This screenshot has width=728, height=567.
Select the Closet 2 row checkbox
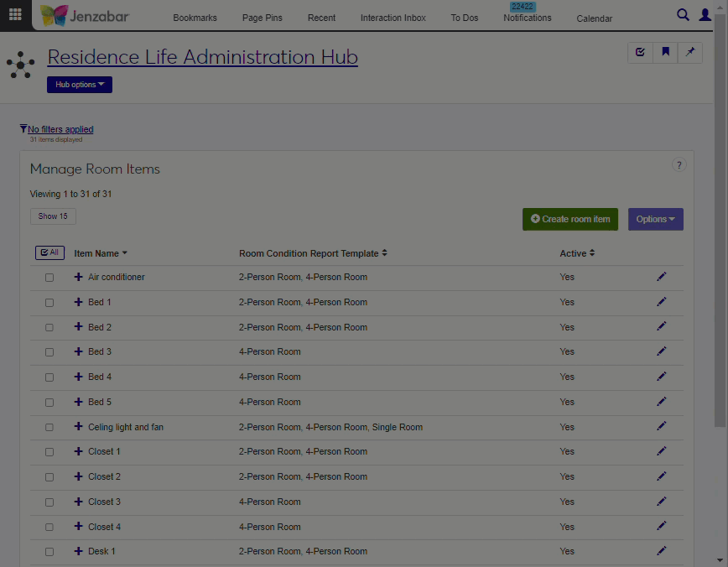pos(49,477)
